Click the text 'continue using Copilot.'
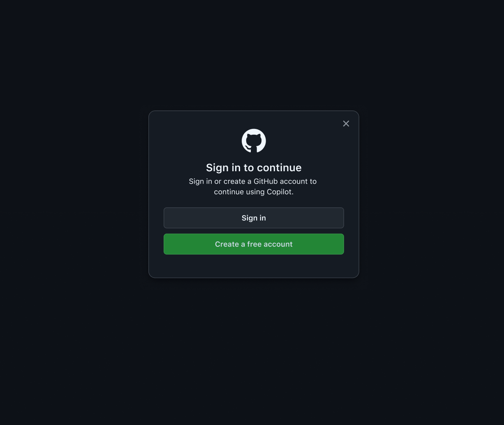The width and height of the screenshot is (504, 425). 254,192
